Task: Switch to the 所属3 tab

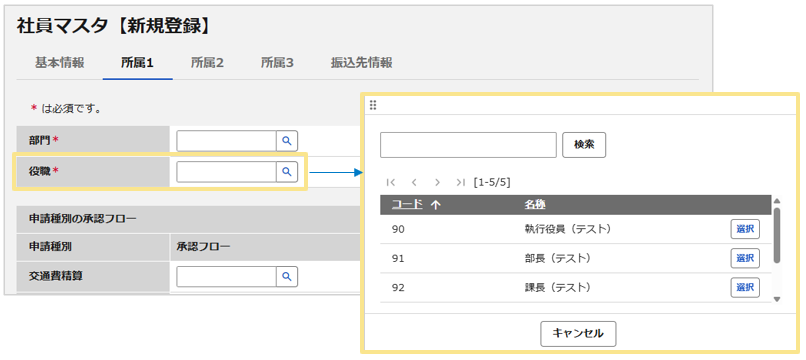Action: (x=277, y=63)
